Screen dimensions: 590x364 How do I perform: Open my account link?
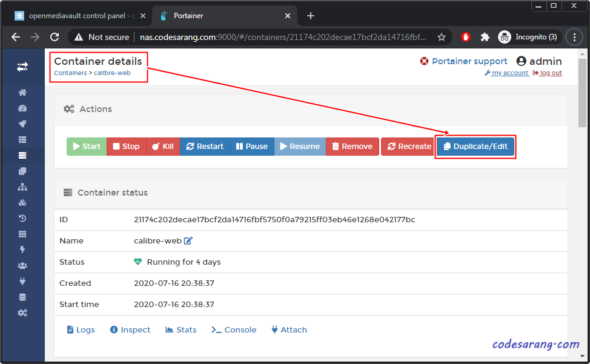[x=507, y=73]
